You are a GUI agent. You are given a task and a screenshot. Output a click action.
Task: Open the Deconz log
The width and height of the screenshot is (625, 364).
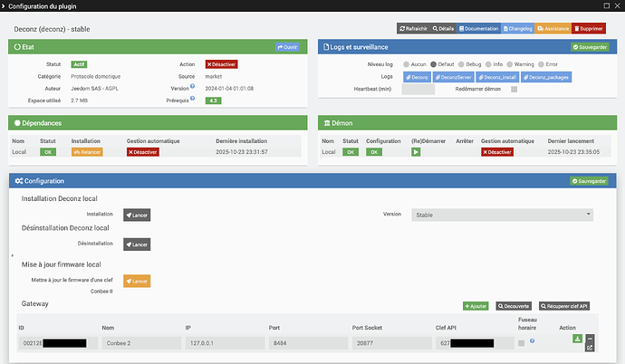pyautogui.click(x=417, y=77)
